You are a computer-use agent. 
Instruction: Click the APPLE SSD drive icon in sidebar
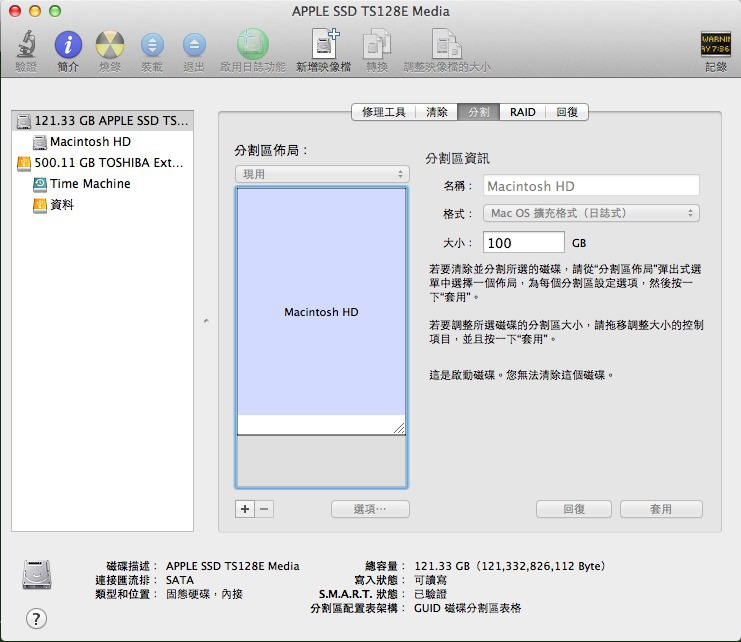(24, 121)
